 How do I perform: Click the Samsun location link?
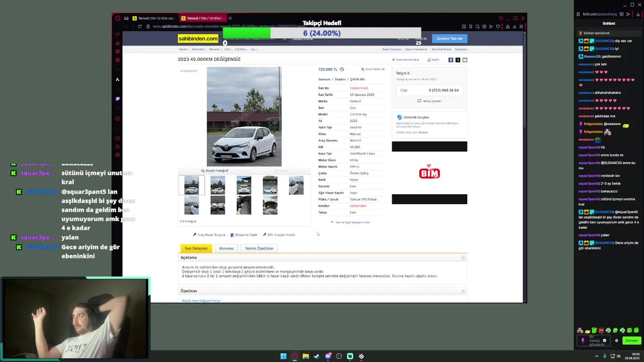(x=324, y=79)
